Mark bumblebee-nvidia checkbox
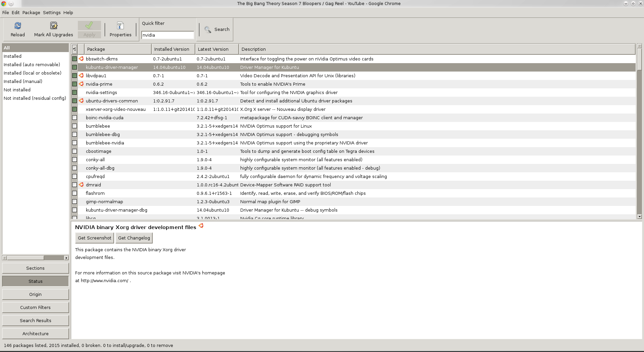 click(75, 143)
